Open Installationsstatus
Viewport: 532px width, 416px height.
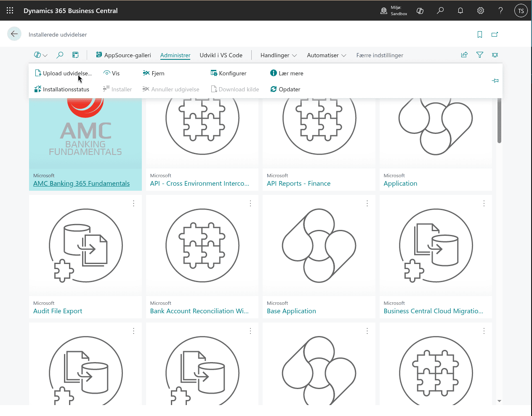tap(62, 89)
